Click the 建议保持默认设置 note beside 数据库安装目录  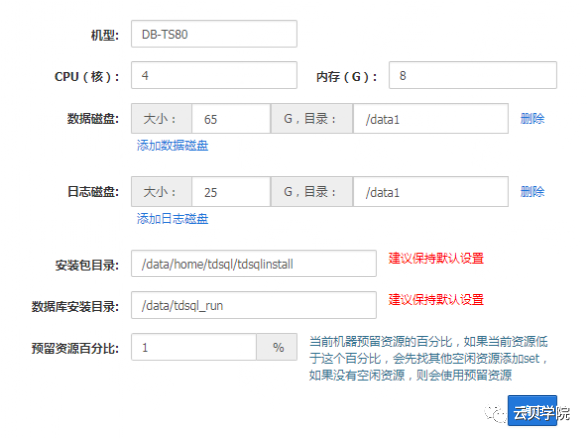[436, 300]
